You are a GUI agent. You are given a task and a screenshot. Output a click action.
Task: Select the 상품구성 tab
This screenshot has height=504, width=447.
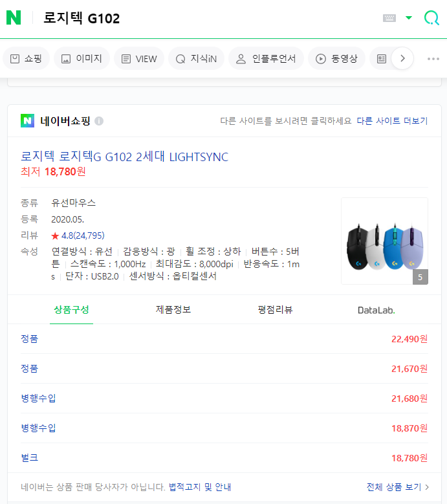71,310
